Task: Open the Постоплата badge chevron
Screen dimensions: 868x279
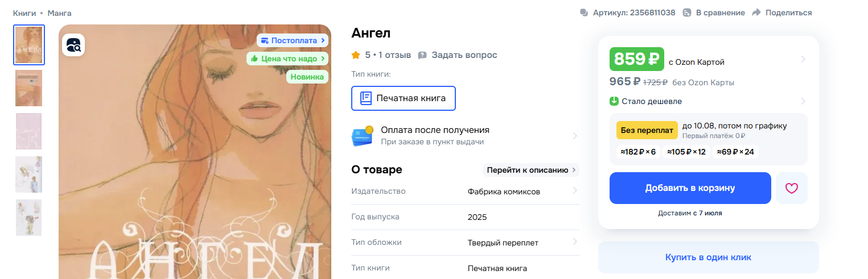Action: pyautogui.click(x=323, y=40)
